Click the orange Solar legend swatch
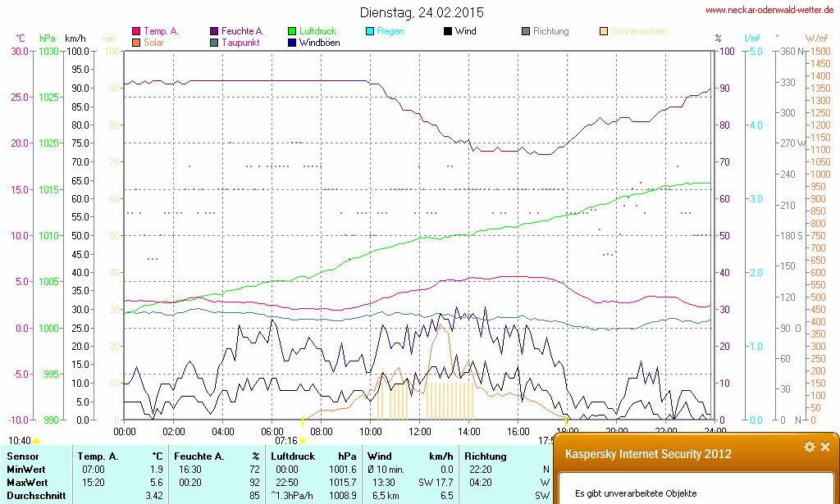Screen dimensions: 840x504 pyautogui.click(x=136, y=43)
